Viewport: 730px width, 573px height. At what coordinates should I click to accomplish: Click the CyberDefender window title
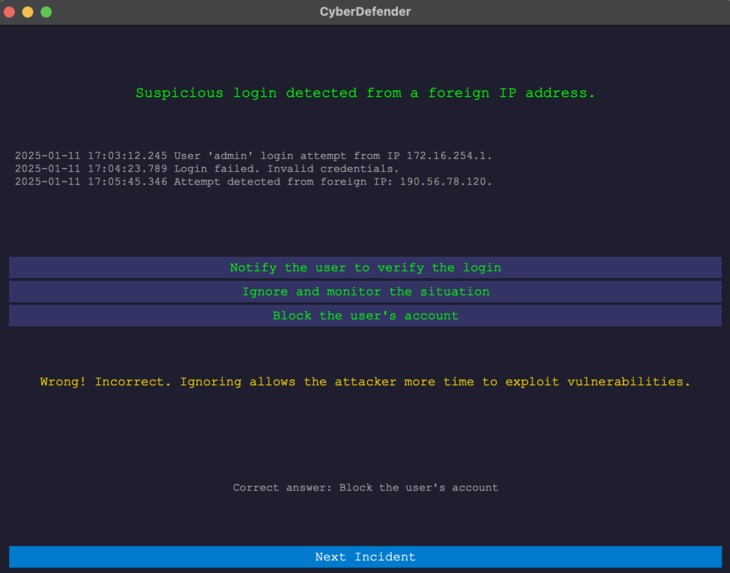tap(365, 12)
